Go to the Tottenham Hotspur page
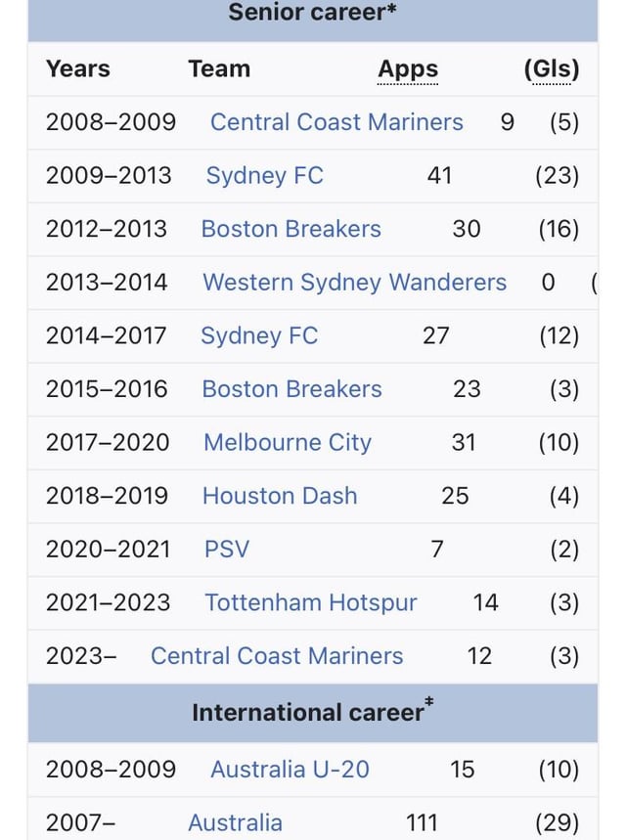This screenshot has width=626, height=840. click(311, 602)
